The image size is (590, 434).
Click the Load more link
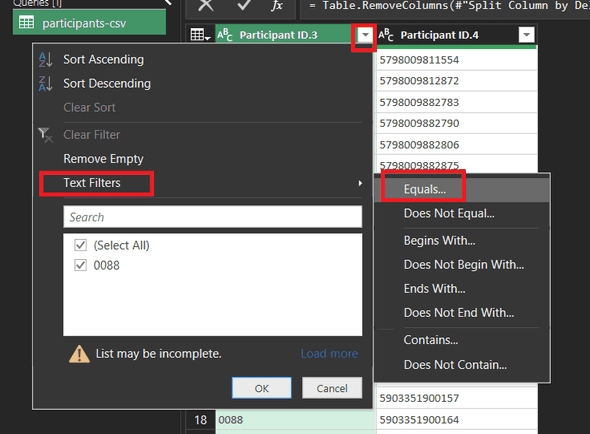pyautogui.click(x=329, y=353)
